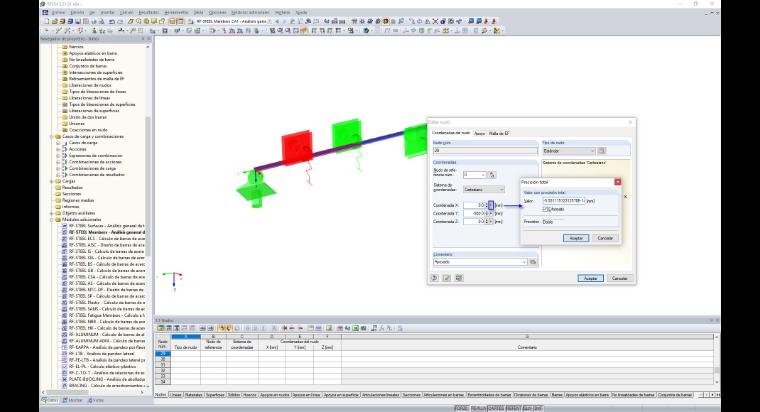Viewport: 760px width, 412px height.
Task: Click Cancelar in the Editar nudo dialog
Action: click(619, 278)
